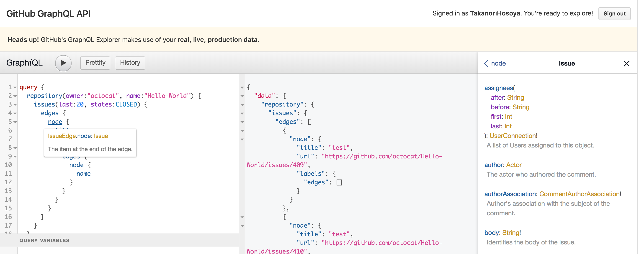The image size is (644, 254).
Task: Collapse the edges block on line 4
Action: point(15,113)
